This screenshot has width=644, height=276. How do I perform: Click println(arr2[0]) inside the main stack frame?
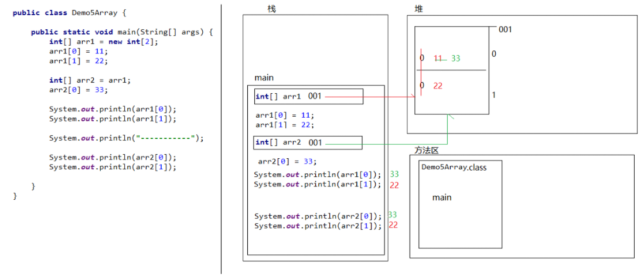(x=318, y=216)
